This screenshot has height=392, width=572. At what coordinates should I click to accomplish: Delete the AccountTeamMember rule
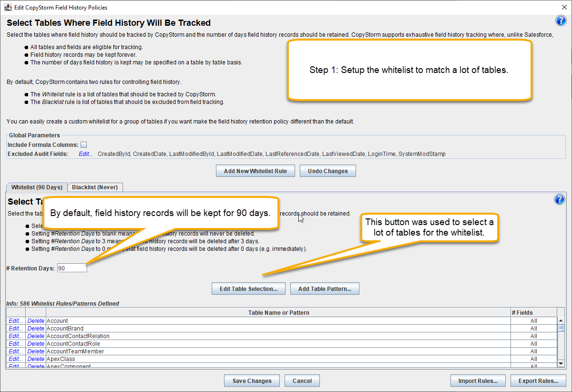coord(36,351)
